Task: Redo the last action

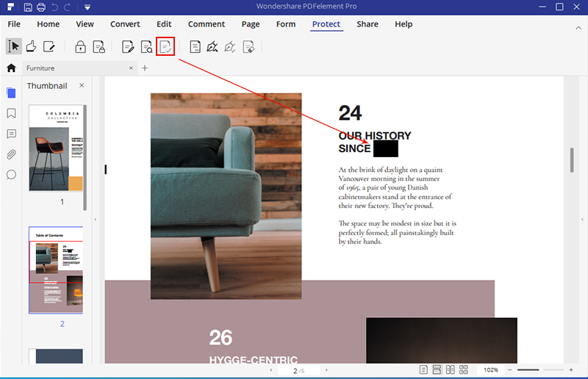Action: (68, 7)
